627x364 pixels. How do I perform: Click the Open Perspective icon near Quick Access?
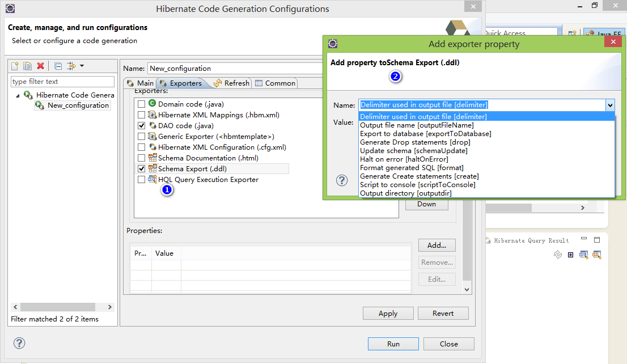click(x=572, y=33)
